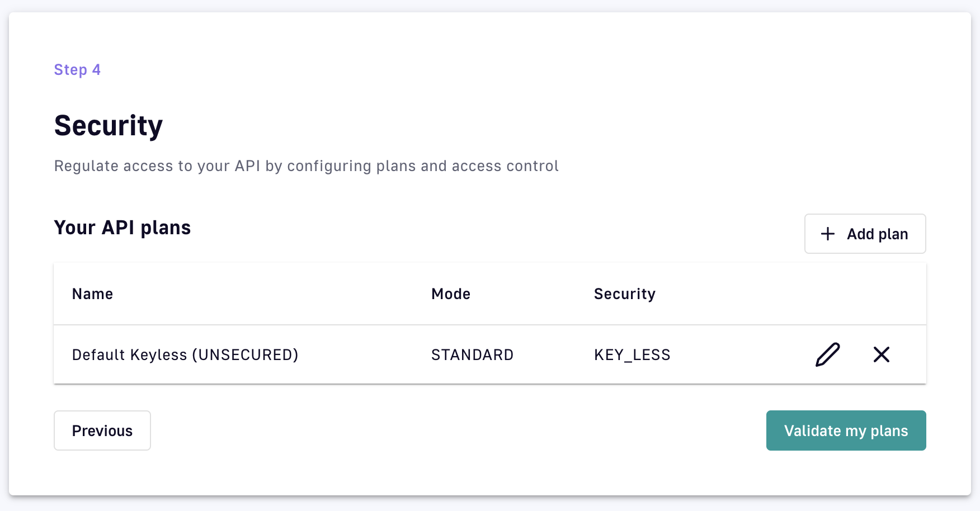Click 'access control' in the subtitle

pos(505,166)
